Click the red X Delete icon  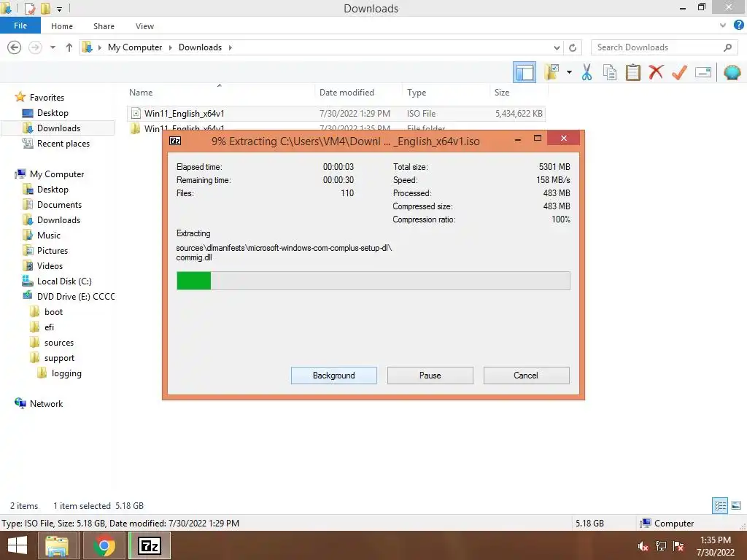point(656,72)
